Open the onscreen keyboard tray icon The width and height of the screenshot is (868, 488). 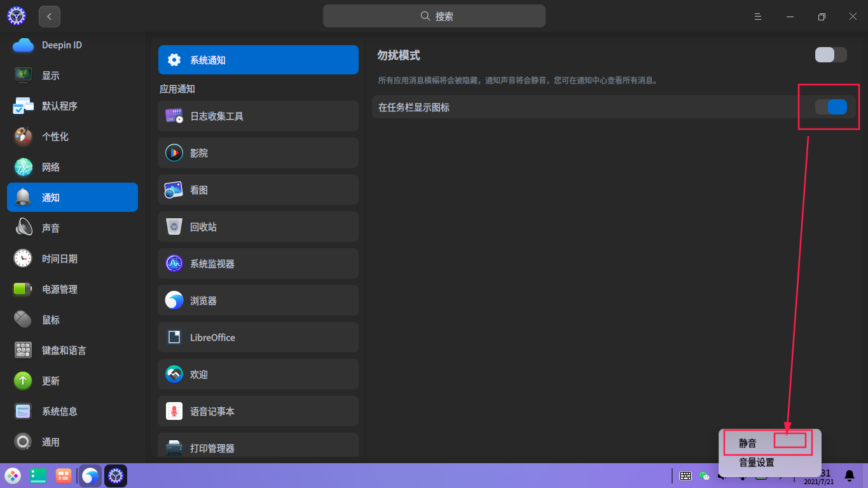685,476
